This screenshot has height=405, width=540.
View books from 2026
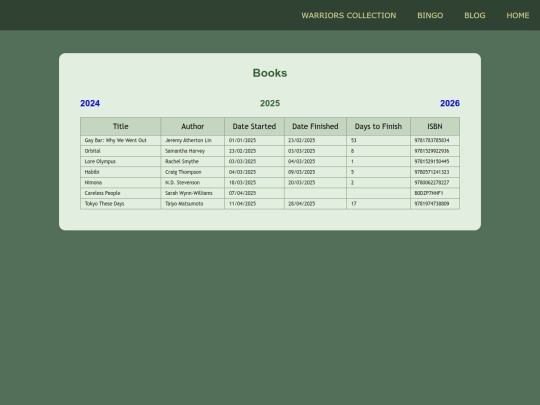pos(450,103)
